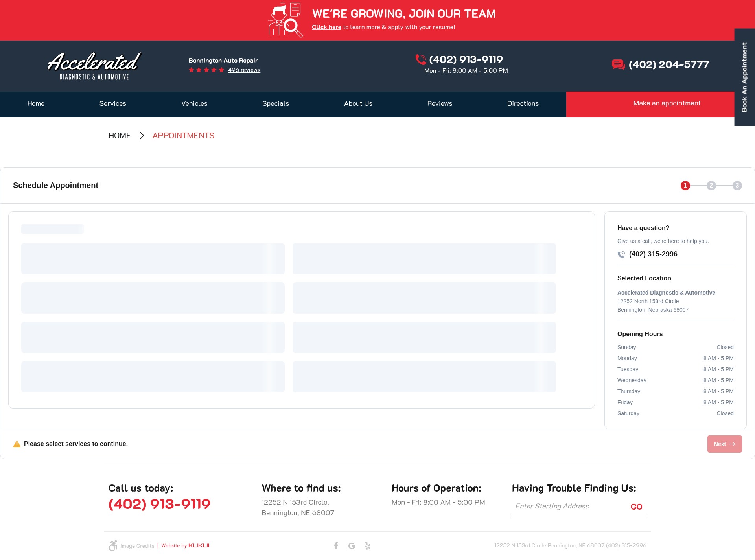Open the About Us menu

(358, 104)
